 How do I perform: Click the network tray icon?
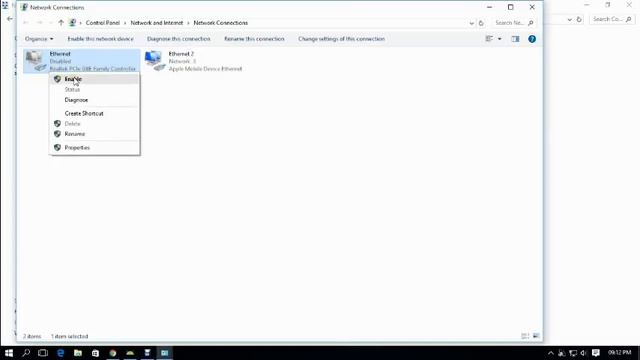coord(573,353)
